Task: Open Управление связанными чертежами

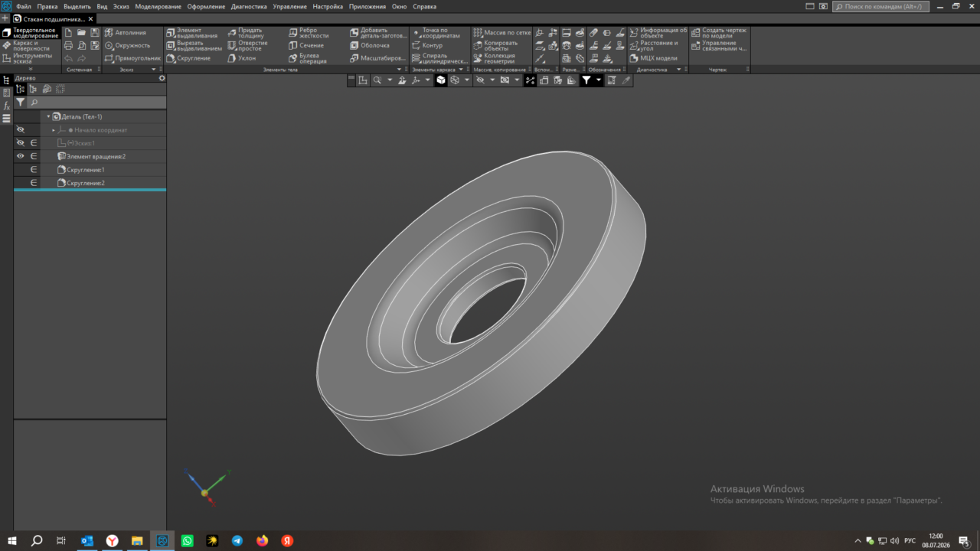Action: [x=719, y=45]
